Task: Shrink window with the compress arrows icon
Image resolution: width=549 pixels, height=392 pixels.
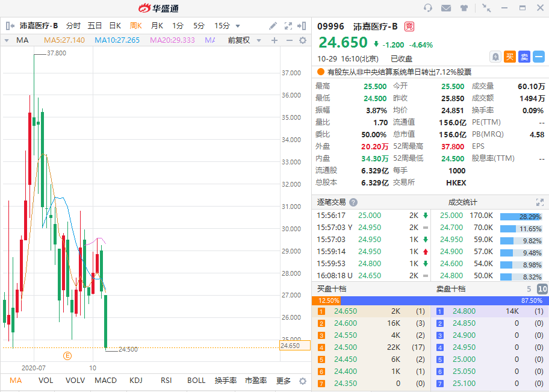Action: point(486,8)
